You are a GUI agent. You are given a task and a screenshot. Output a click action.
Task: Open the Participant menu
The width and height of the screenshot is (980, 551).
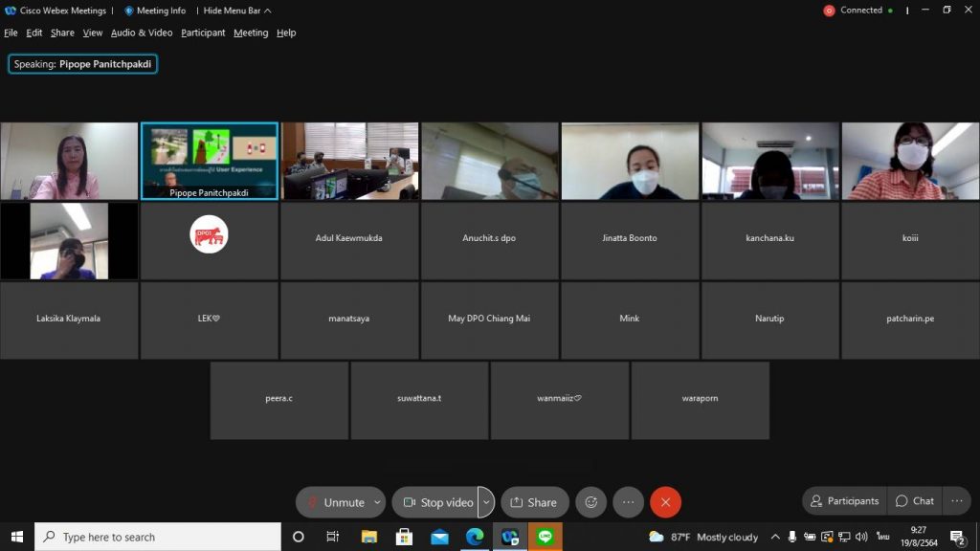(203, 33)
